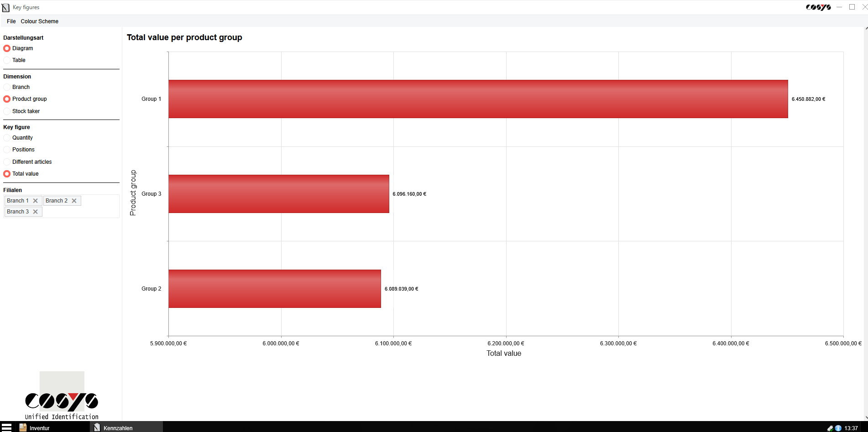Click the 6.450.882,00 € value label
The image size is (868, 432).
click(809, 99)
